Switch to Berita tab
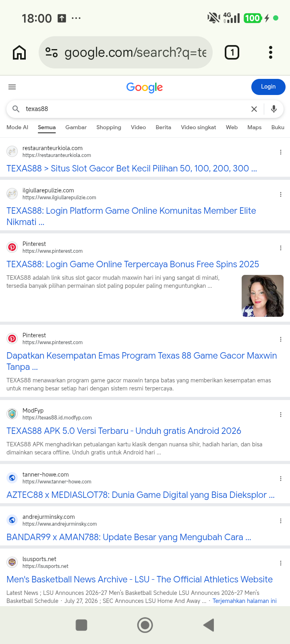290x644 pixels. [163, 127]
